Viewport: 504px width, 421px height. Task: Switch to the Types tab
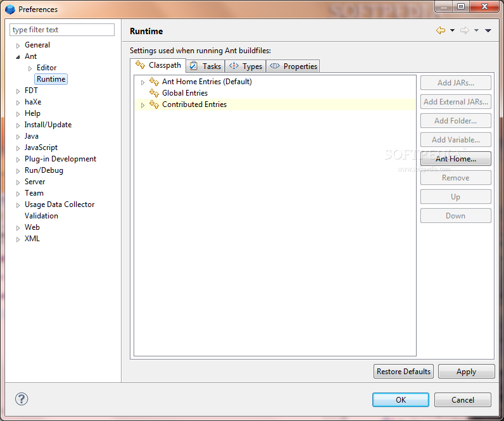(246, 66)
